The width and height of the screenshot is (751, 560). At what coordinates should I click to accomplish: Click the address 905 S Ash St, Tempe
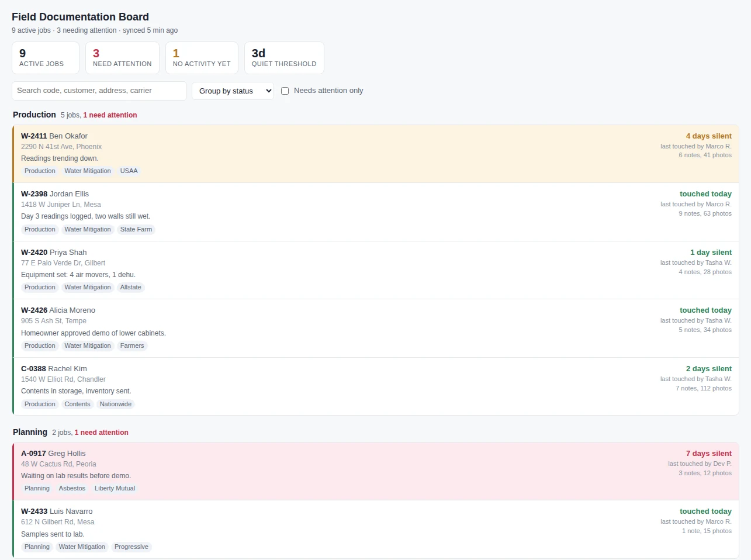54,321
